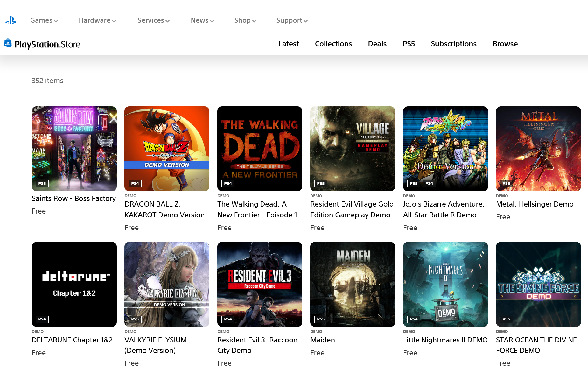Open the Dragon Ball Z Kakarot demo thumbnail
Screen dimensions: 588x373
(167, 149)
